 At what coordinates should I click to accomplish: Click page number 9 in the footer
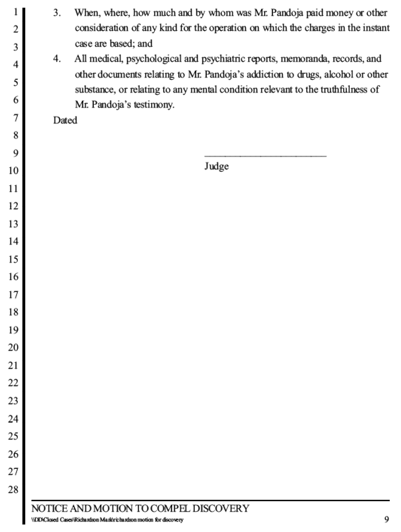(x=387, y=520)
